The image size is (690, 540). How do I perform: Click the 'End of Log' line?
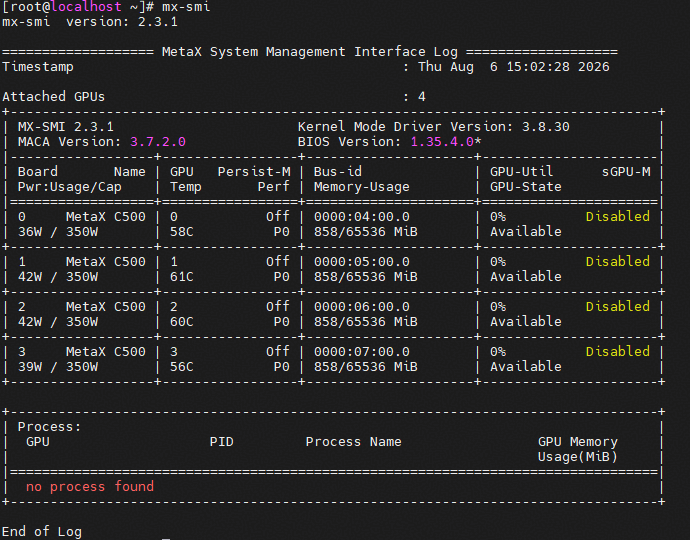(42, 532)
